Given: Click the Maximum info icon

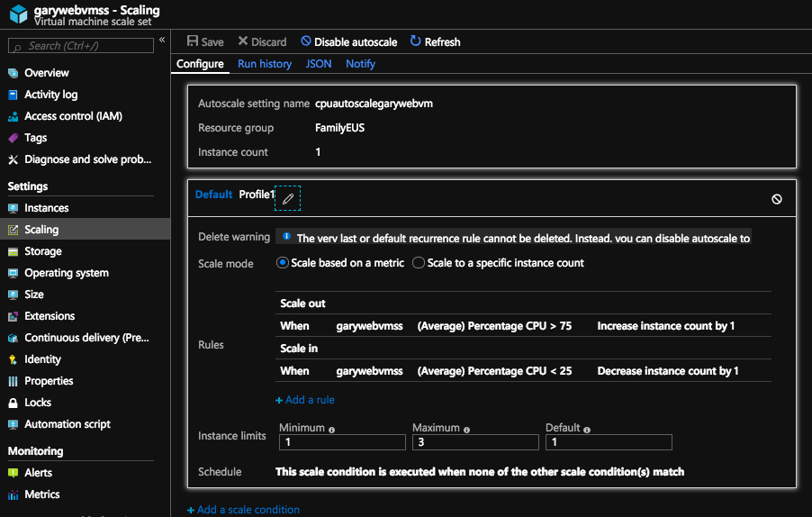Looking at the screenshot, I should pyautogui.click(x=466, y=430).
